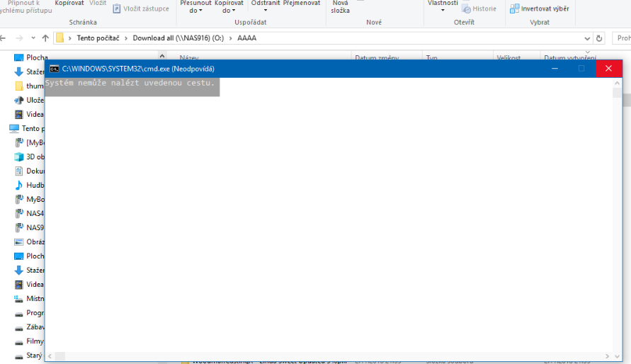Image resolution: width=631 pixels, height=364 pixels.
Task: Close the cmd.exe window
Action: (x=608, y=69)
